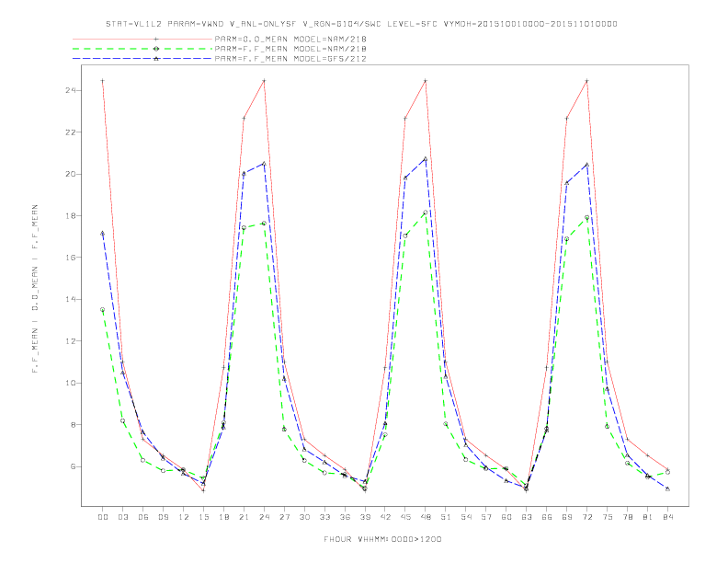The height and width of the screenshot is (563, 728).
Task: Click x-axis tick label 45
Action: [x=405, y=517]
